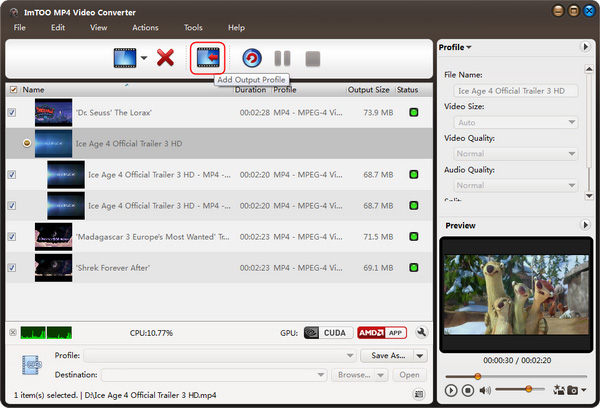
Task: Click the File Name input field
Action: (x=515, y=91)
